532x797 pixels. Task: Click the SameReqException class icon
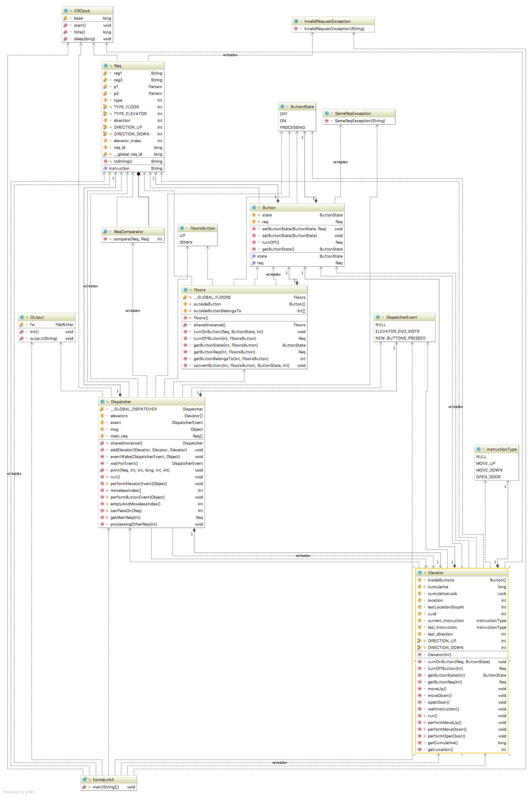click(x=326, y=113)
